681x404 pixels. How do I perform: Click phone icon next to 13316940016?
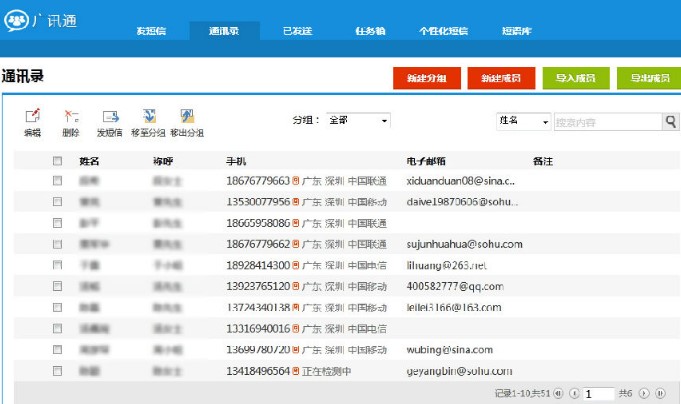pyautogui.click(x=295, y=328)
